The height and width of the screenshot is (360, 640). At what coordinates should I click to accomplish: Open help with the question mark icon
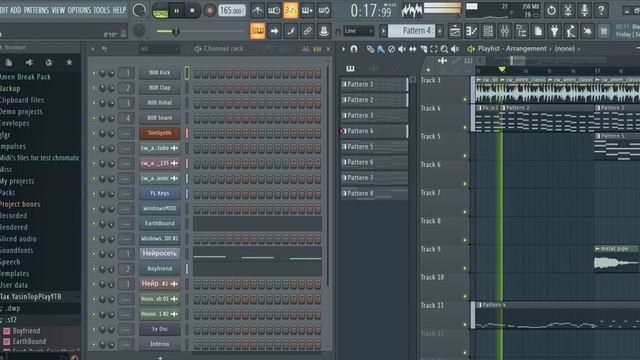[x=601, y=10]
